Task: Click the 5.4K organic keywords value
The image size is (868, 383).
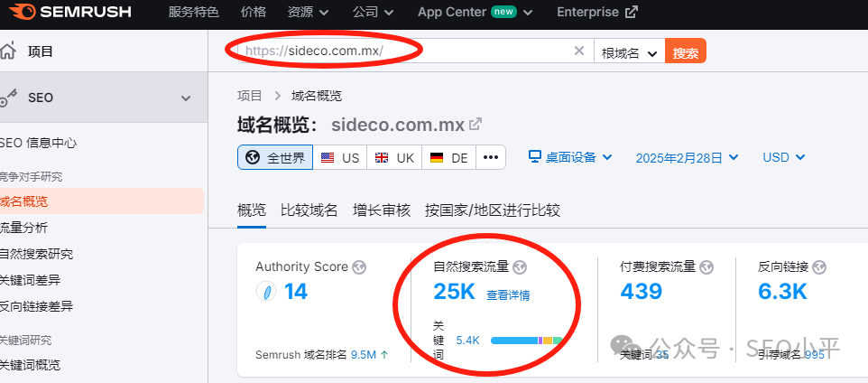Action: coord(467,341)
